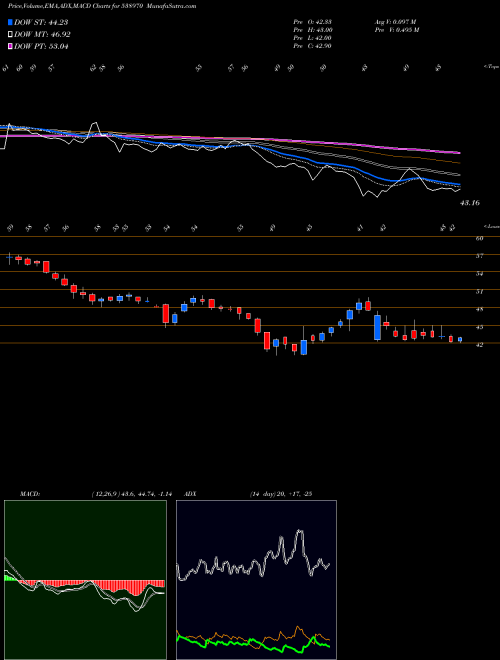Screen dimensions: 500x660
Task: Click the magenta DOW PT legend swatch
Action: tap(10, 46)
